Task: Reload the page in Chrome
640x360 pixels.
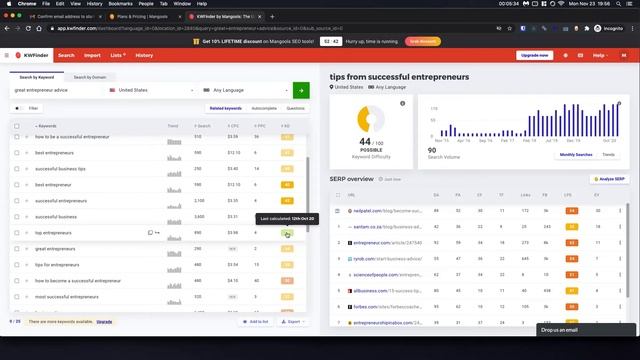Action: coord(28,29)
